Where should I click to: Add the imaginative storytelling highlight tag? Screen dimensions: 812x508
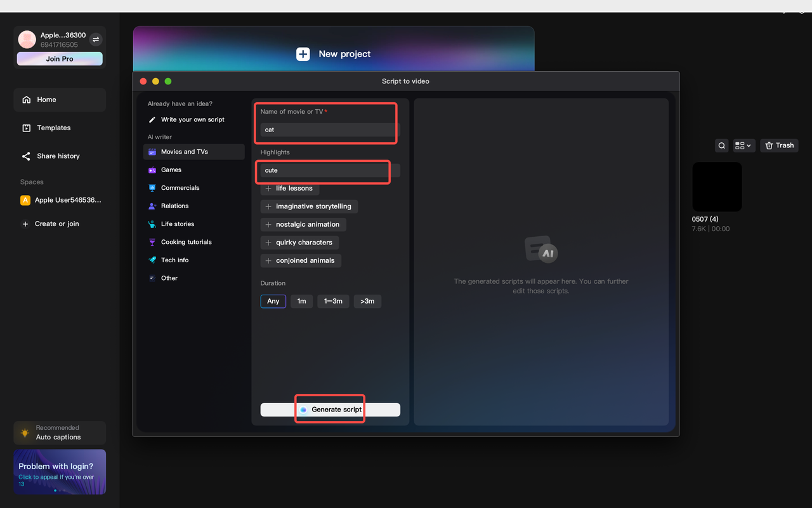point(309,206)
